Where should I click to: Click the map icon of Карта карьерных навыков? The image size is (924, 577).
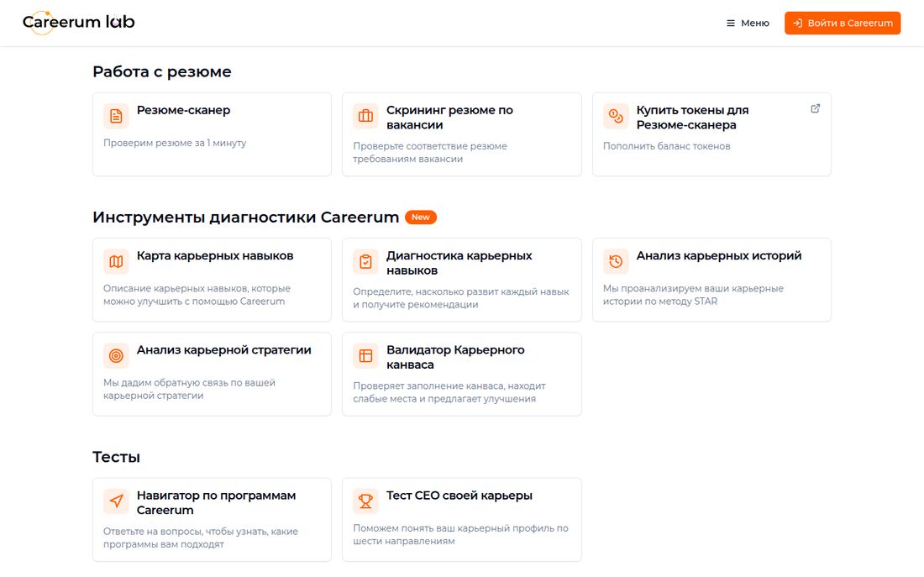[116, 262]
